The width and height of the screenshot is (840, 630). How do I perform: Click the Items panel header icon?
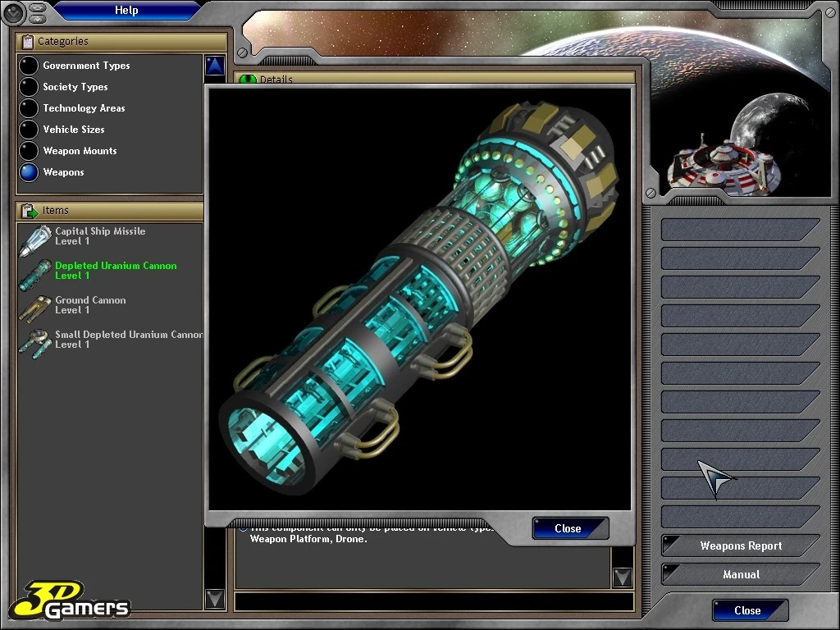point(29,211)
